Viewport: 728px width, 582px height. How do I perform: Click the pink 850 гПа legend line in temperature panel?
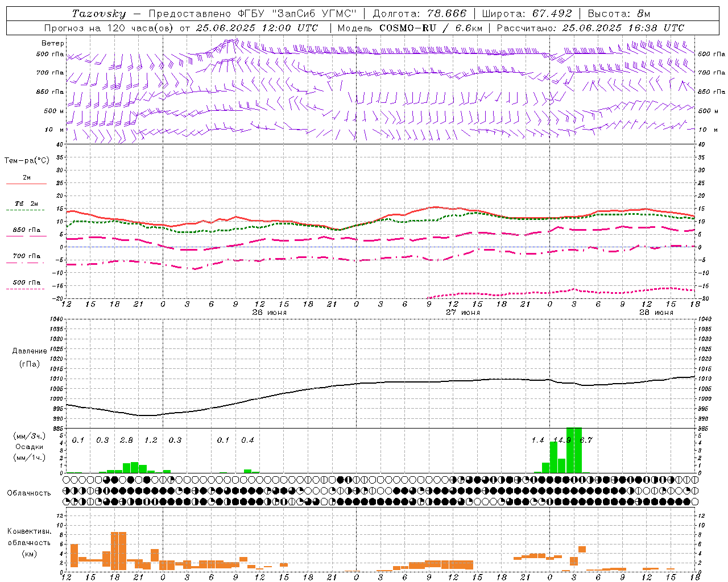pos(25,236)
